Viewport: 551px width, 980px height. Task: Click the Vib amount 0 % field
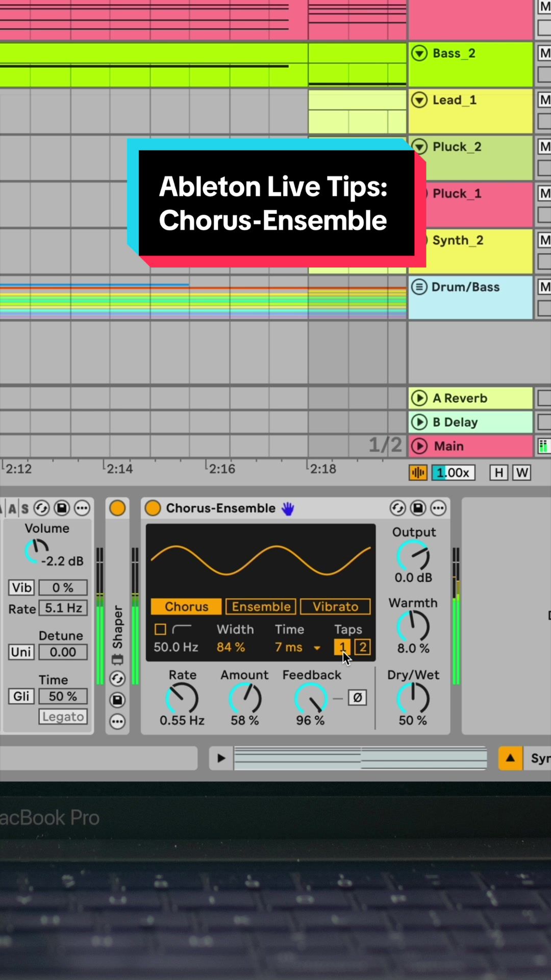pos(63,587)
